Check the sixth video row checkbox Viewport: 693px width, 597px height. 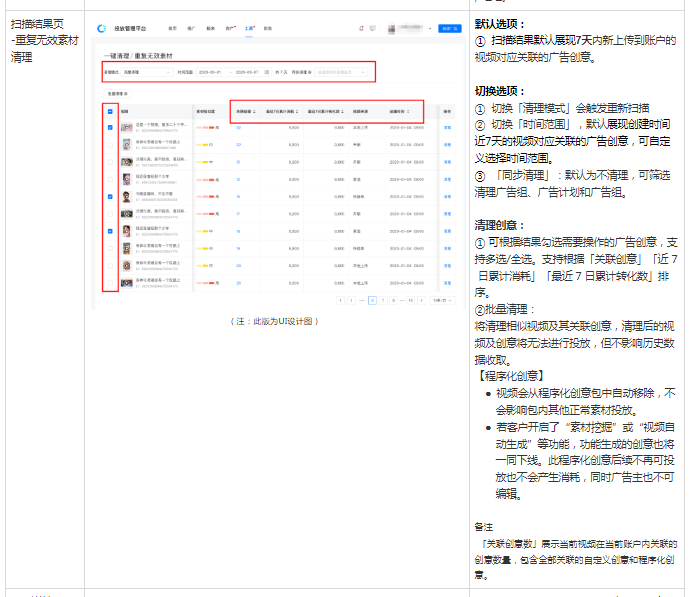coord(110,214)
